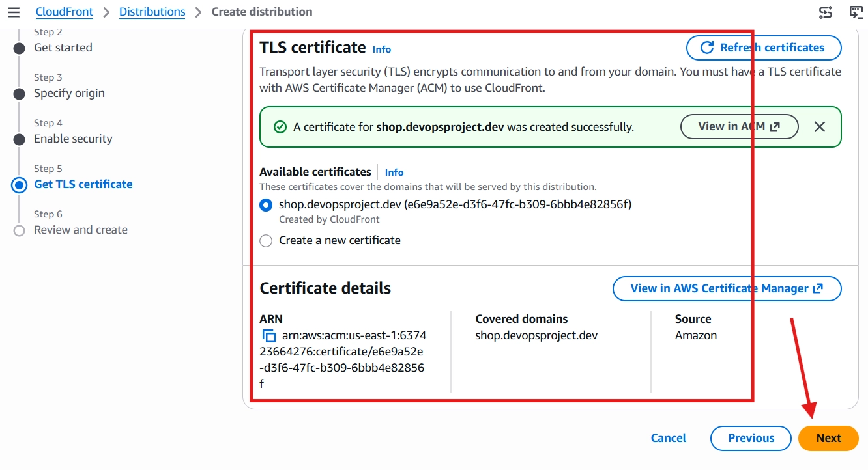Click the Source value Amazon
Viewport: 868px width, 470px height.
point(696,336)
